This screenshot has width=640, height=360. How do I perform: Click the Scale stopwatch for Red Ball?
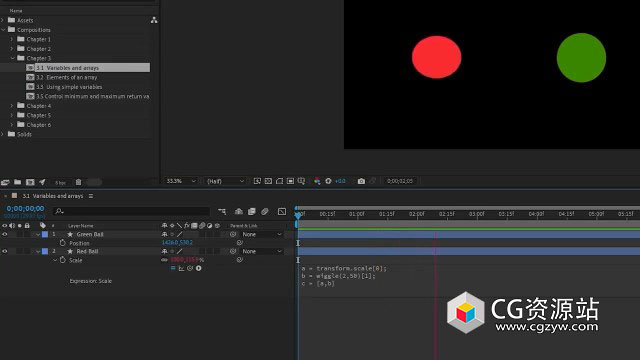63,260
